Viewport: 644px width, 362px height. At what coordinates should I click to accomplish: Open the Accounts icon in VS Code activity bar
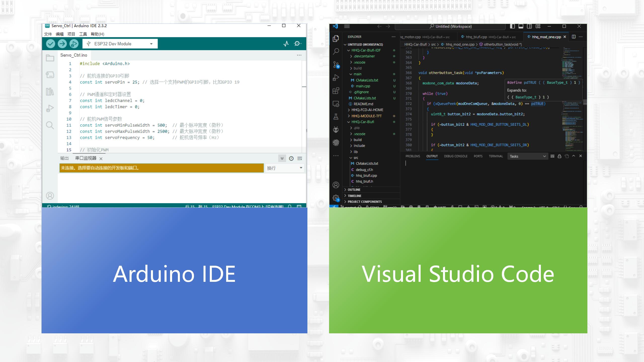point(336,185)
